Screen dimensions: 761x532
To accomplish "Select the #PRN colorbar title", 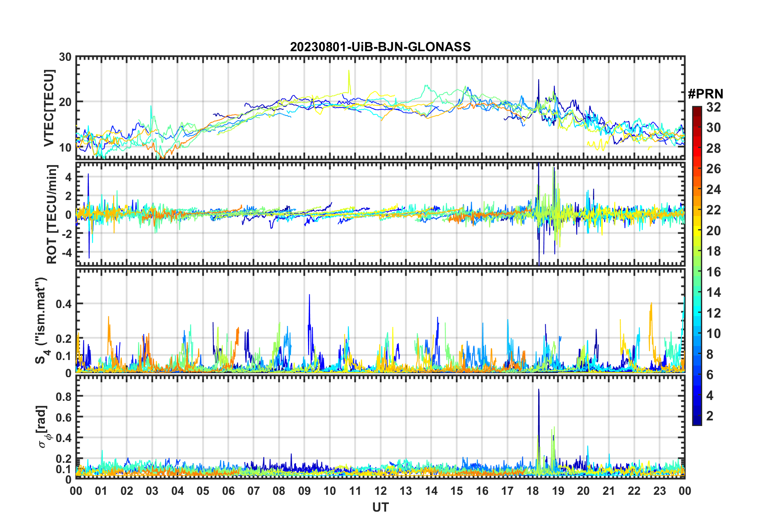I will coord(705,94).
